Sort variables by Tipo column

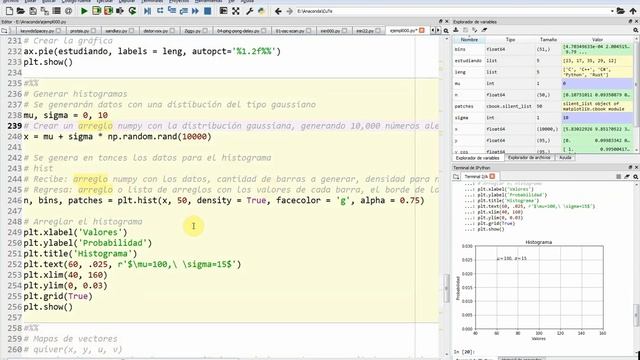pos(510,40)
